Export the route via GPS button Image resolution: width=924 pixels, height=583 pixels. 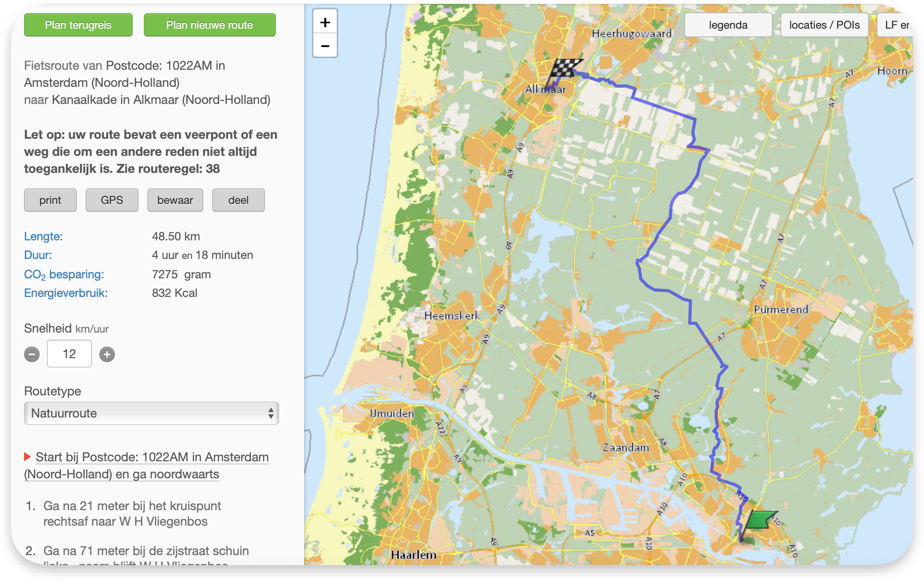[x=112, y=200]
